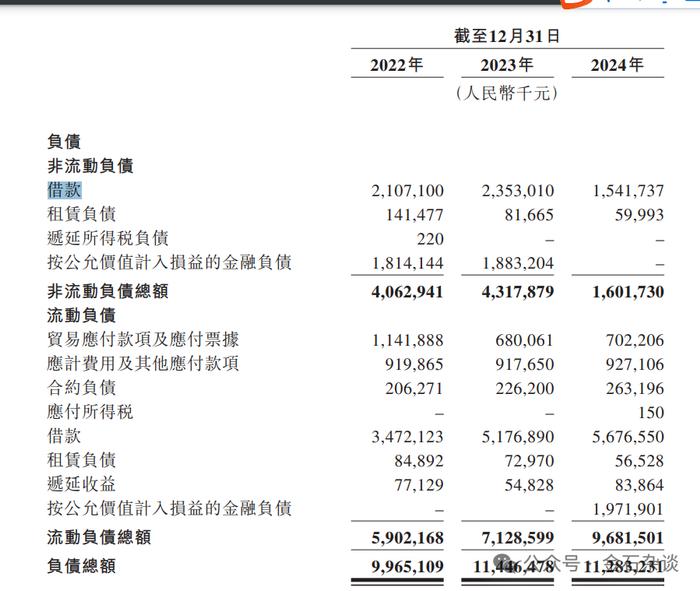
Task: Select value 1,541,737
Action: pyautogui.click(x=628, y=191)
